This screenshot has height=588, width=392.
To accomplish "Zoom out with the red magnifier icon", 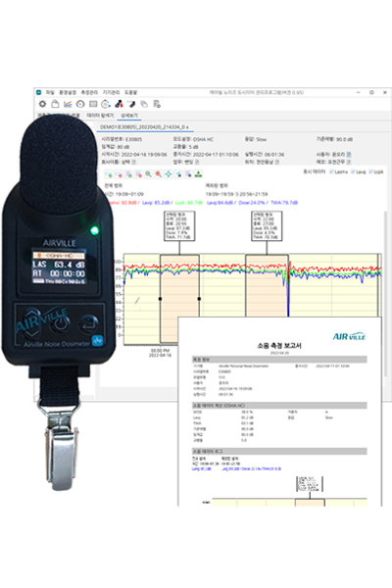I will pyautogui.click(x=159, y=174).
